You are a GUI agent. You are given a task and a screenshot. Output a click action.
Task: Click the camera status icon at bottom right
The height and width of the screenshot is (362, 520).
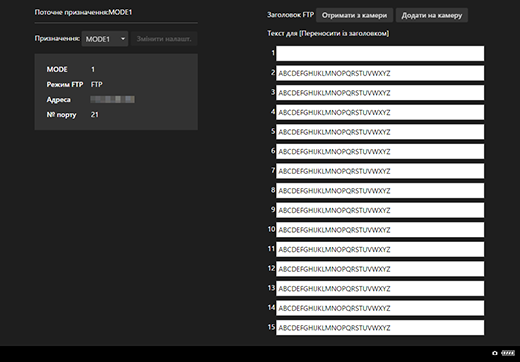[x=495, y=353]
